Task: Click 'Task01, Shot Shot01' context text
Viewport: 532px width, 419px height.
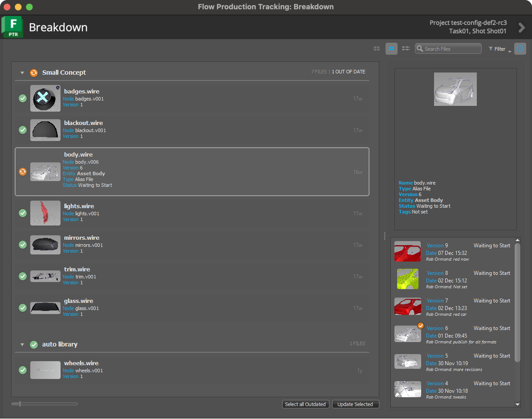Action: (477, 31)
